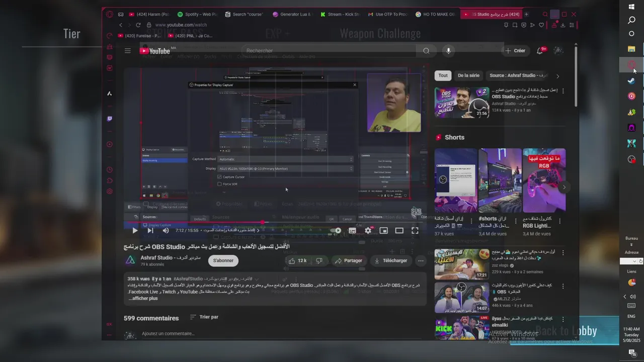The height and width of the screenshot is (362, 644).
Task: Open the 17:21 zoz vlogs video
Action: pyautogui.click(x=462, y=264)
